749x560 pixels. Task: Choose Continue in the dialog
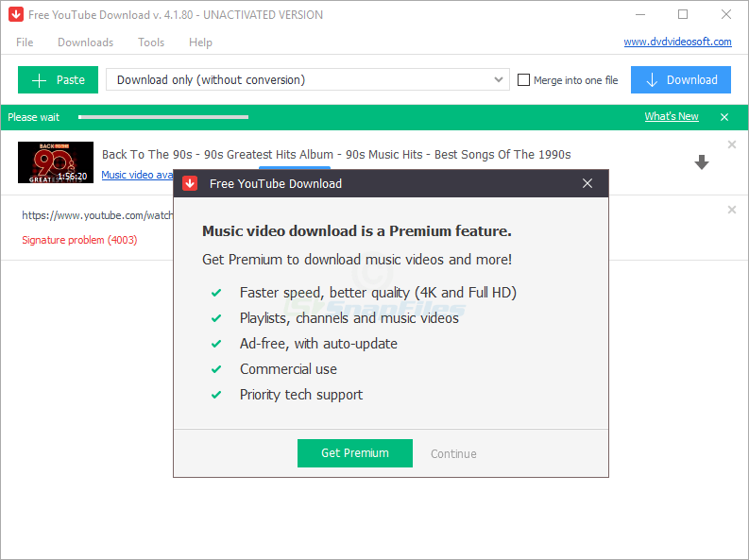coord(453,453)
